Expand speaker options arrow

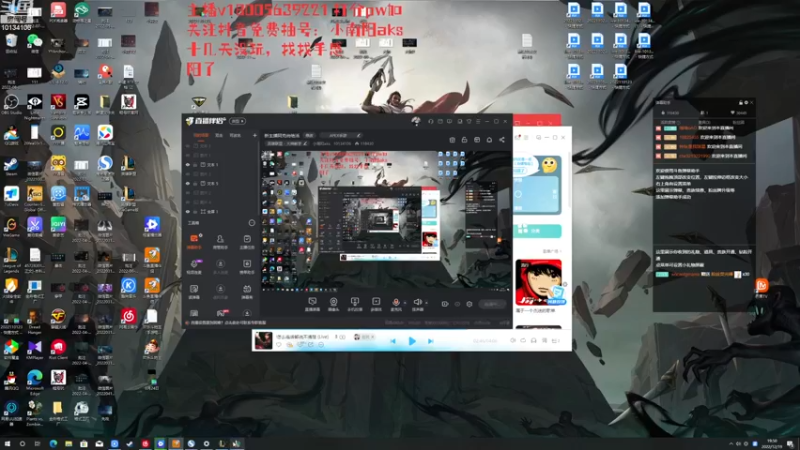tap(426, 302)
